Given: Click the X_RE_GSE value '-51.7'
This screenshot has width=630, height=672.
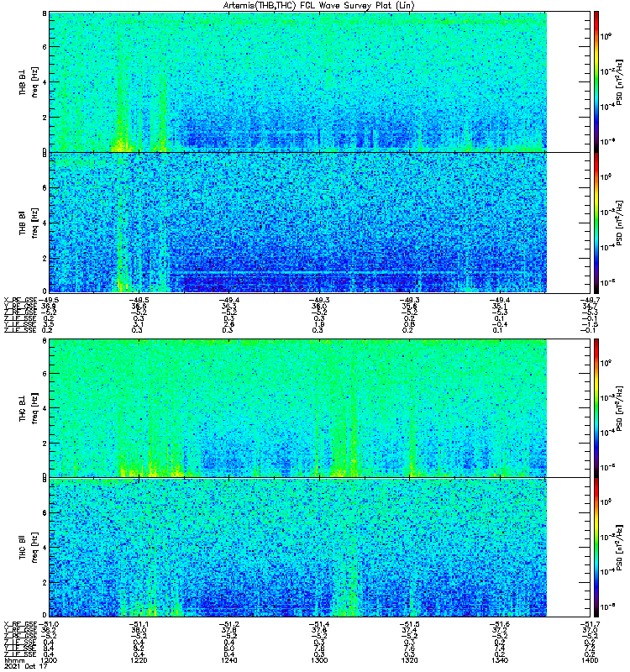Looking at the screenshot, I should (x=590, y=624).
